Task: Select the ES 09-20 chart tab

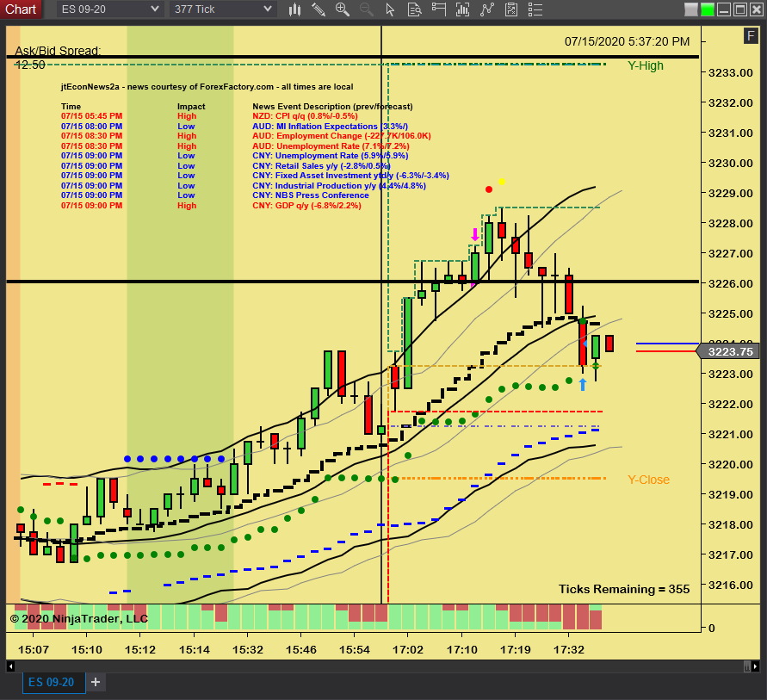Action: pyautogui.click(x=54, y=683)
